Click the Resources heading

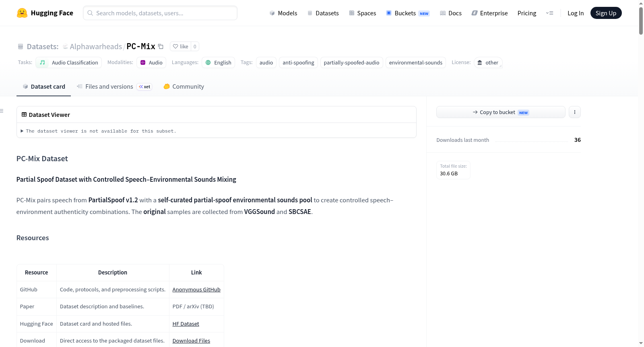(x=33, y=238)
